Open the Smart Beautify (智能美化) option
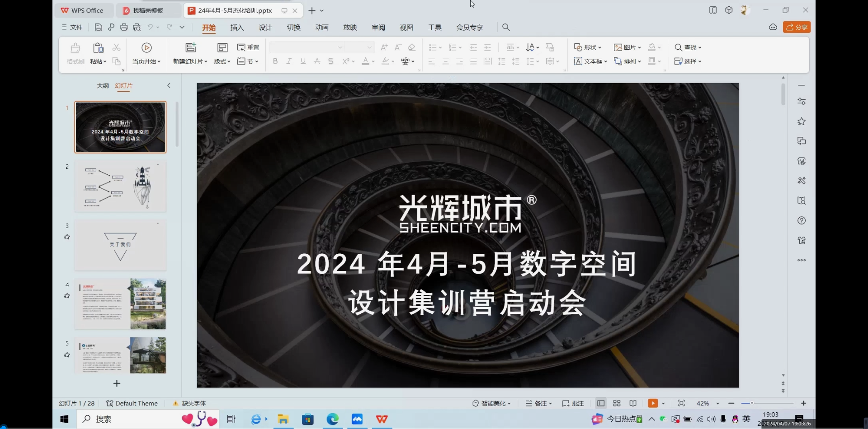 (x=491, y=403)
